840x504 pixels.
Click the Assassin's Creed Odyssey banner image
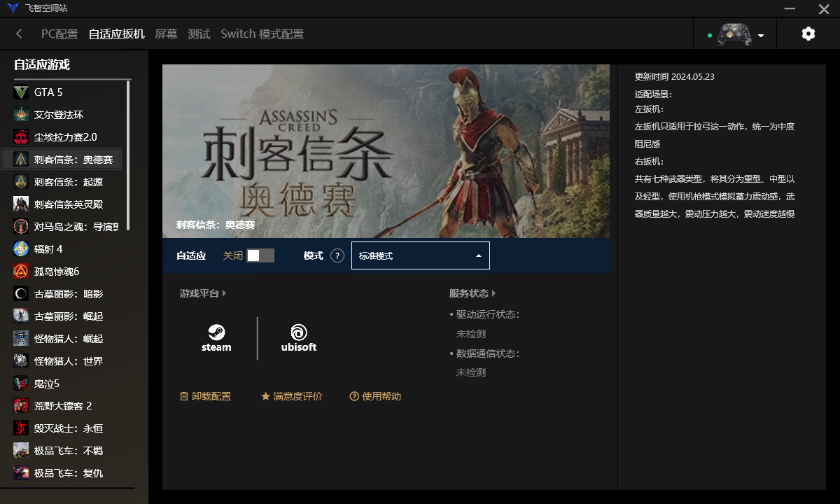click(x=386, y=151)
